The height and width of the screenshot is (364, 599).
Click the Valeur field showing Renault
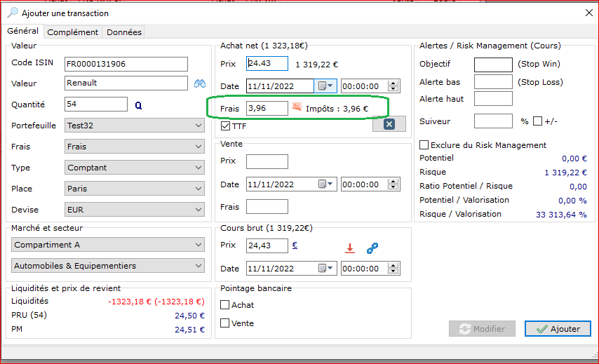126,83
